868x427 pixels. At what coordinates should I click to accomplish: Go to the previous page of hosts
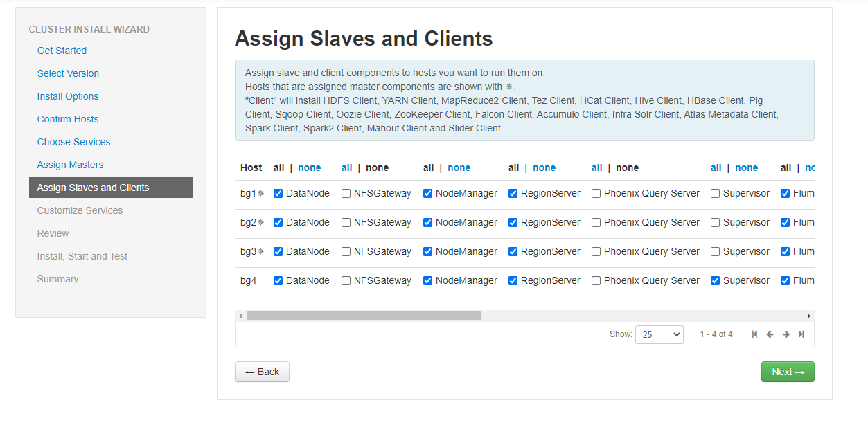[770, 334]
